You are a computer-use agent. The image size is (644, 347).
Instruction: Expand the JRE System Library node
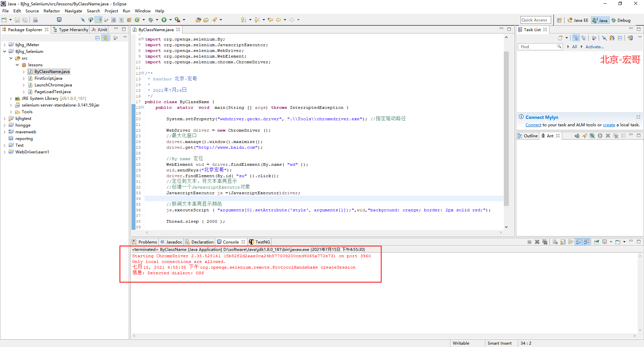(11, 98)
